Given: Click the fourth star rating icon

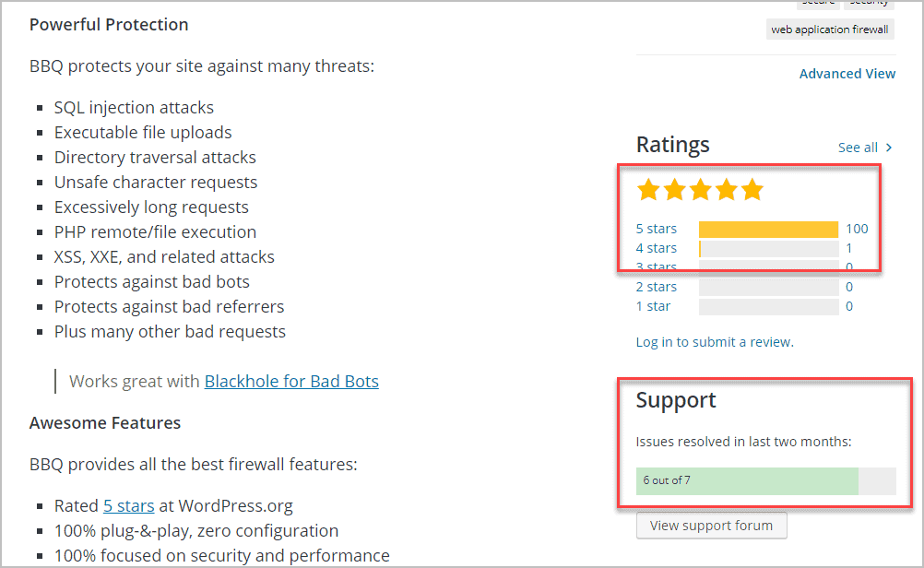Looking at the screenshot, I should point(726,189).
